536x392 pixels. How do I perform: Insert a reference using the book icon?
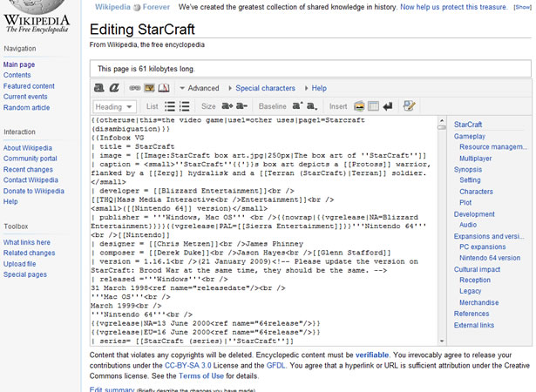[x=163, y=88]
